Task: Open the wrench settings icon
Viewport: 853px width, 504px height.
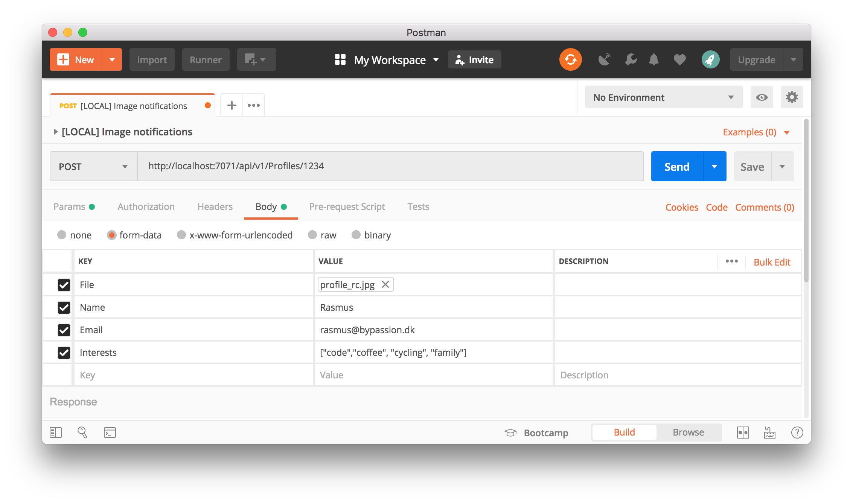Action: coord(631,59)
